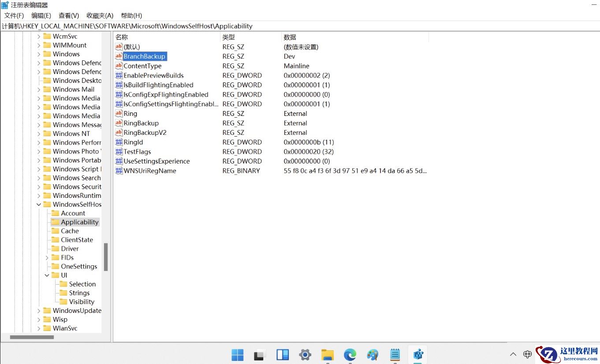Viewport: 600px width, 364px height.
Task: Open the 查看(V) menu
Action: point(68,15)
